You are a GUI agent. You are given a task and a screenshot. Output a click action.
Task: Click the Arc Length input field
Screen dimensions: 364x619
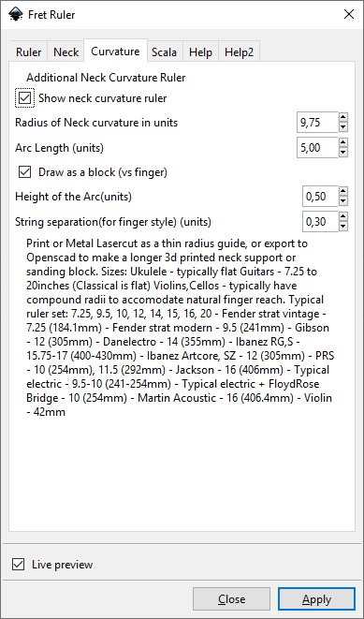point(317,148)
